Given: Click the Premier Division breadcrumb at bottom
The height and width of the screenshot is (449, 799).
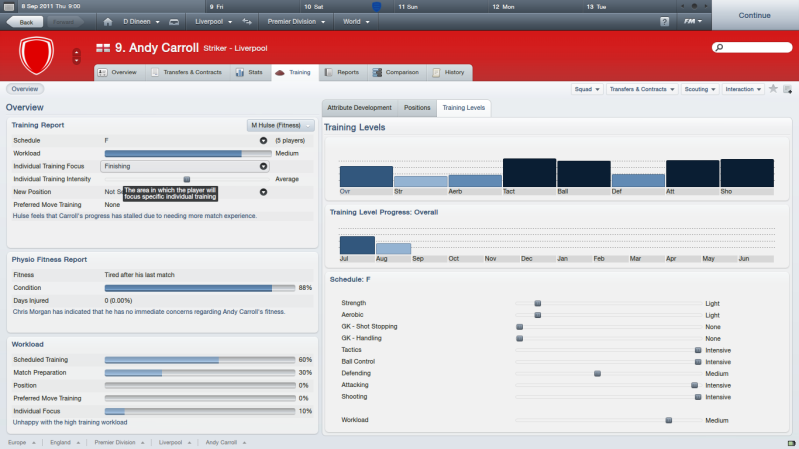Looking at the screenshot, I should 115,442.
